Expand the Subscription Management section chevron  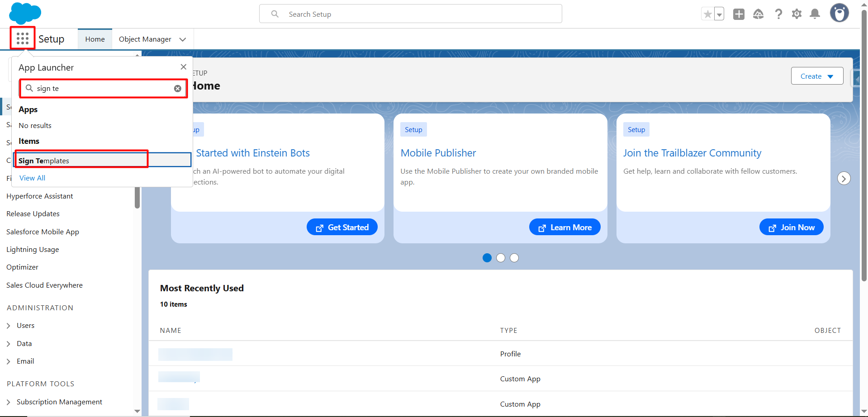point(9,402)
